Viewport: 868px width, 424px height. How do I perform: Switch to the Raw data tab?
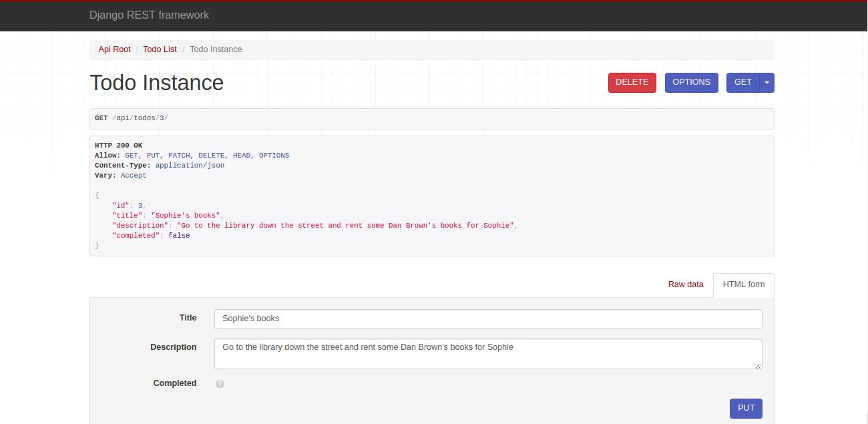point(685,284)
